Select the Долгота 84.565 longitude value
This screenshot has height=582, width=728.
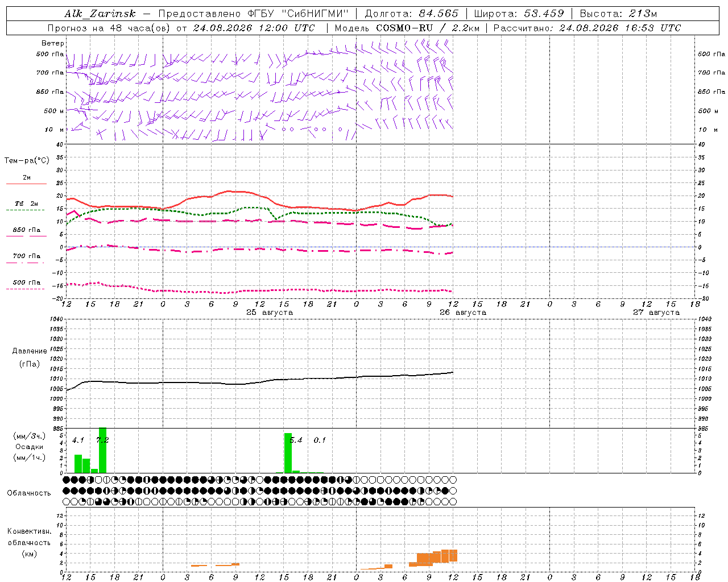click(x=411, y=14)
